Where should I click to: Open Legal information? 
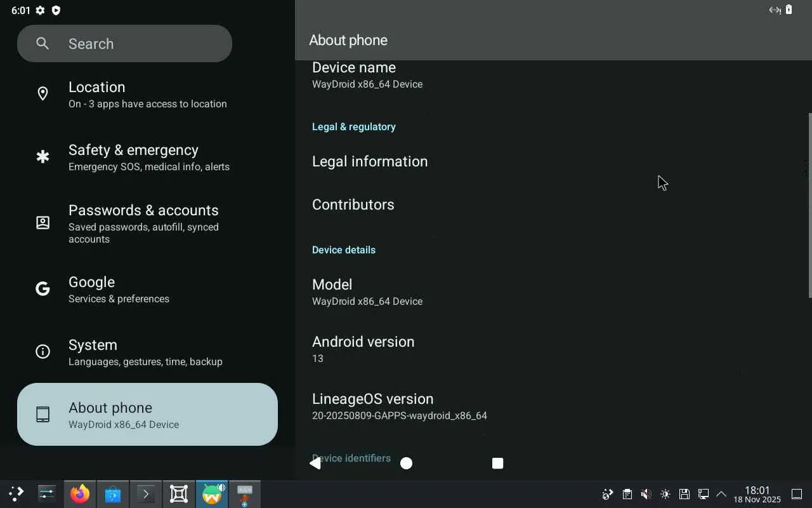coord(552,161)
